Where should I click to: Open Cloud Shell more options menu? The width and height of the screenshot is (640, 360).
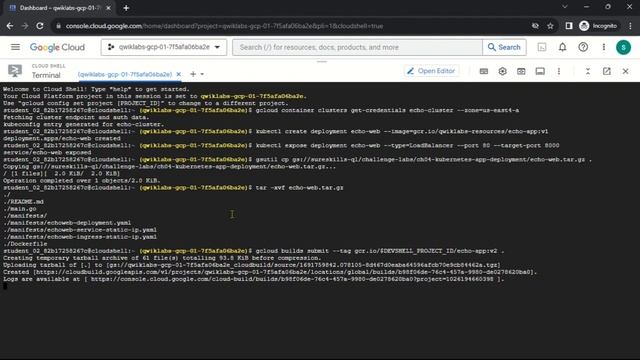click(x=559, y=71)
